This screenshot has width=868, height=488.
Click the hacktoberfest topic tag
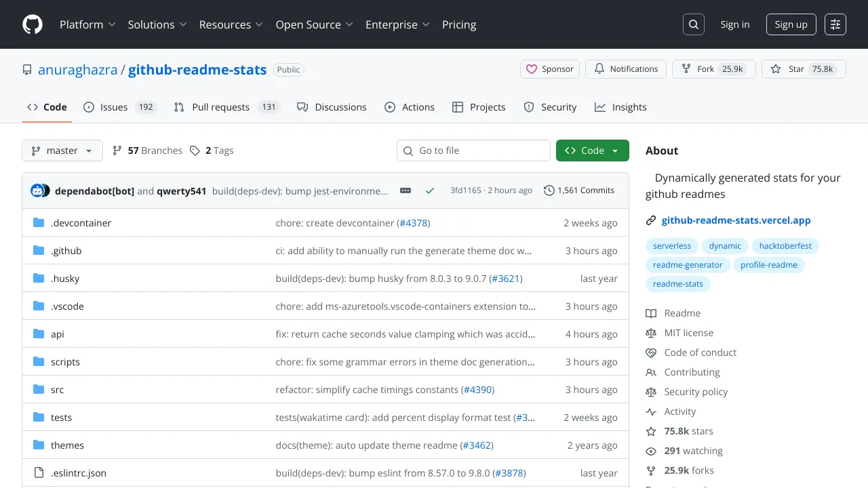pyautogui.click(x=785, y=246)
